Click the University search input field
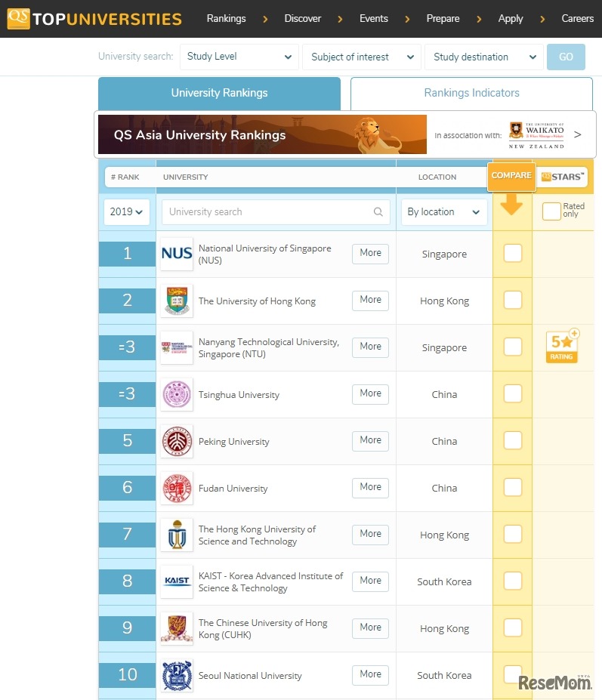The width and height of the screenshot is (602, 700). point(276,211)
